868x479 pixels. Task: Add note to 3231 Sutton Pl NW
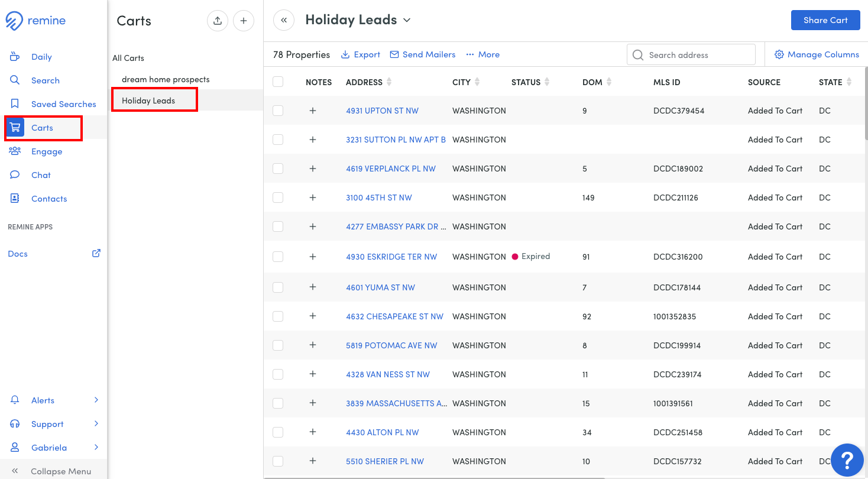coord(313,140)
